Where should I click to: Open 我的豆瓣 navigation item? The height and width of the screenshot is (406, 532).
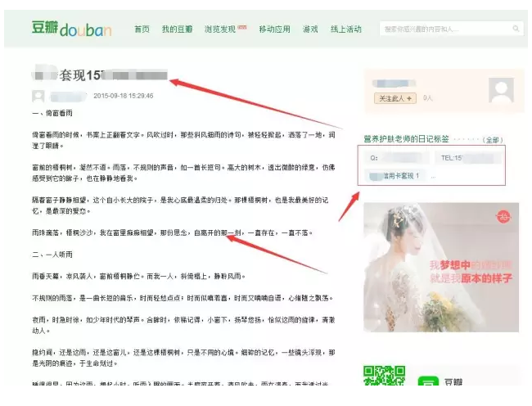(x=177, y=29)
